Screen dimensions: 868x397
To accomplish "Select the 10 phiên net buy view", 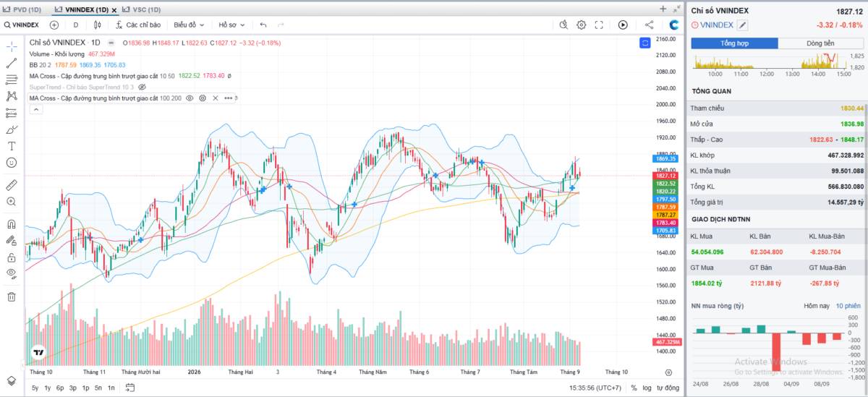I will coord(848,306).
